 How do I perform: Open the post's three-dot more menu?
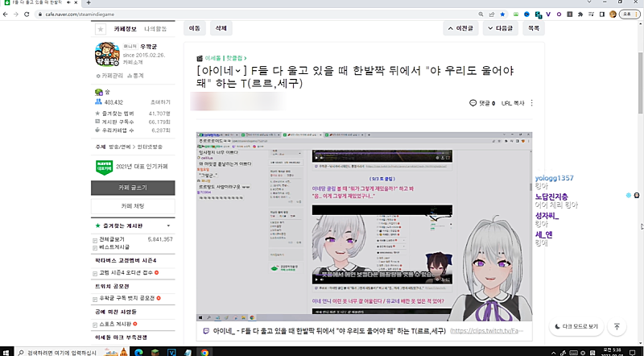[532, 103]
